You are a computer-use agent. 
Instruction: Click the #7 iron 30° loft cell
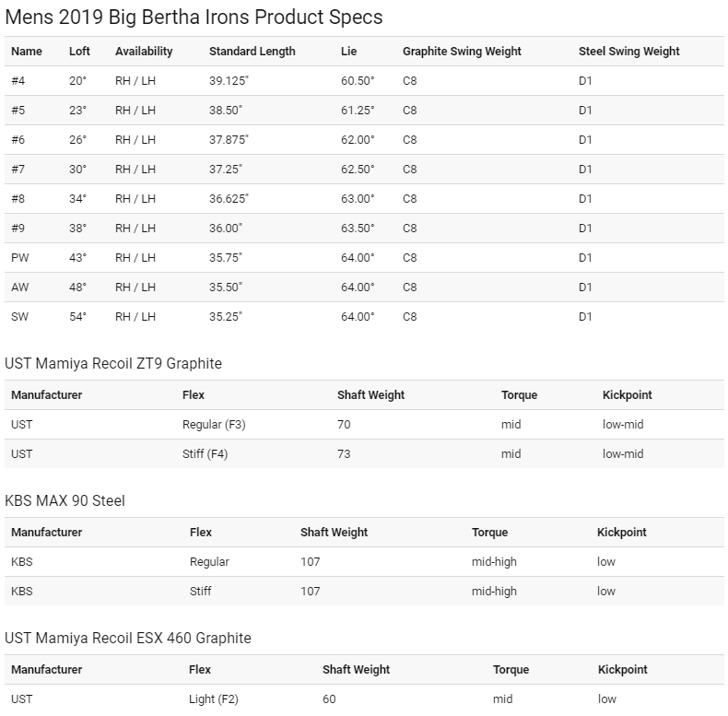[x=77, y=169]
